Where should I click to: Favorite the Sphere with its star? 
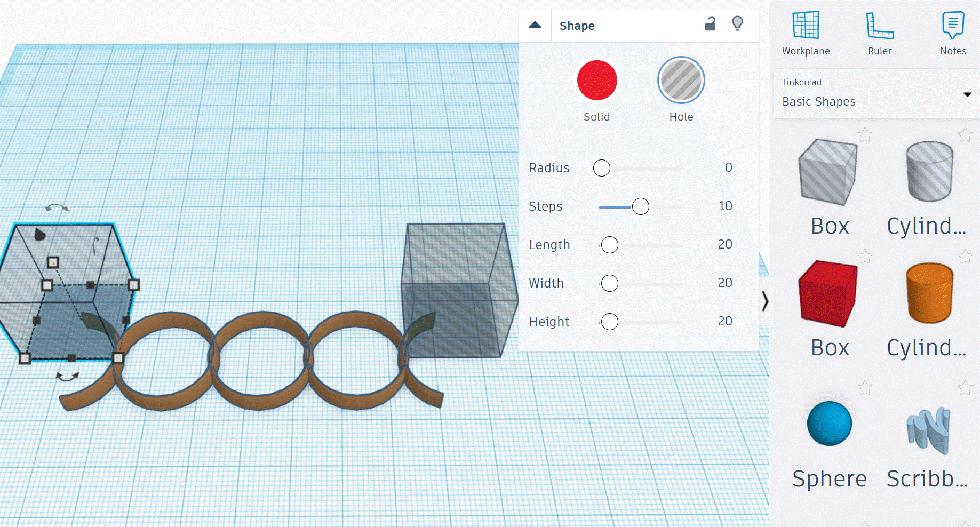[865, 388]
